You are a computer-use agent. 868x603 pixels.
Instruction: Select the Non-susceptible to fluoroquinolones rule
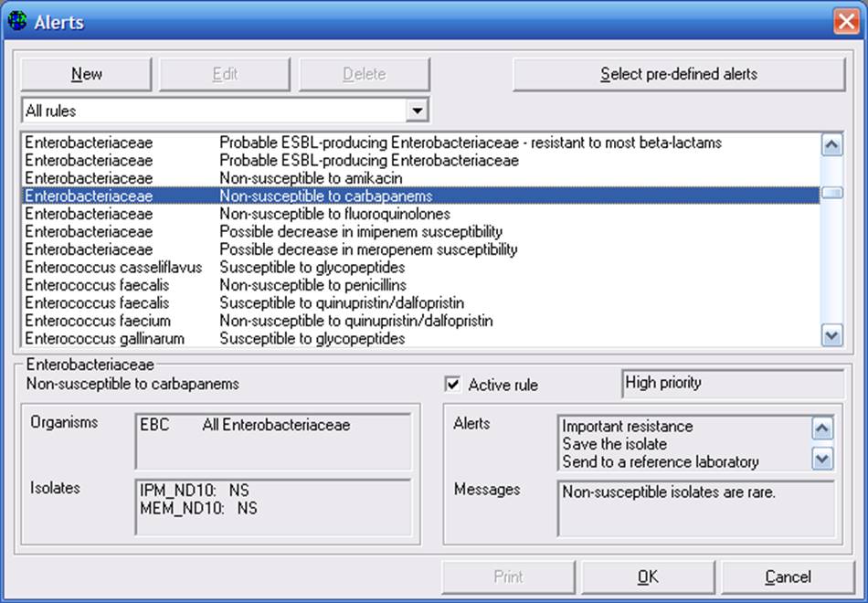[334, 214]
